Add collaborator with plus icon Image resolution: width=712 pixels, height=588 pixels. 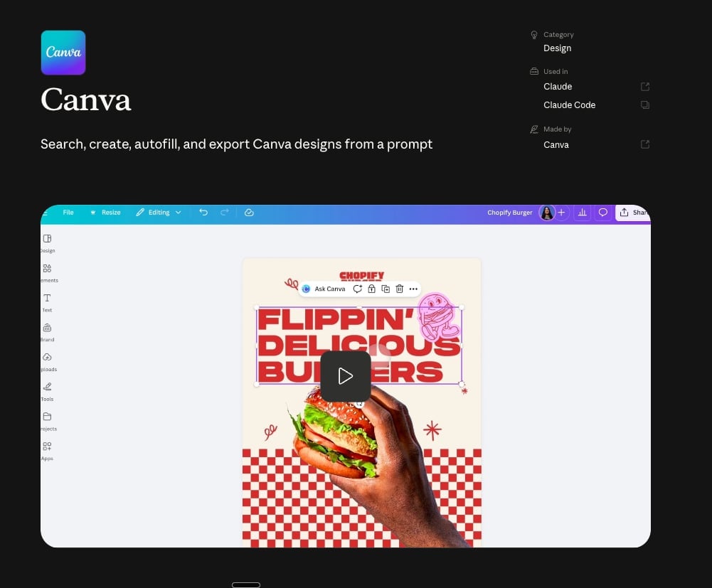pyautogui.click(x=562, y=213)
